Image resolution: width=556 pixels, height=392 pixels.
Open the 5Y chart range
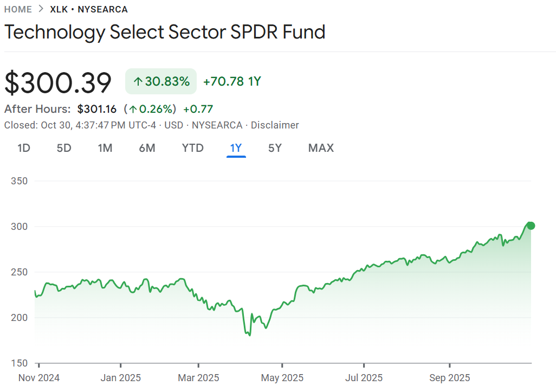tap(275, 148)
